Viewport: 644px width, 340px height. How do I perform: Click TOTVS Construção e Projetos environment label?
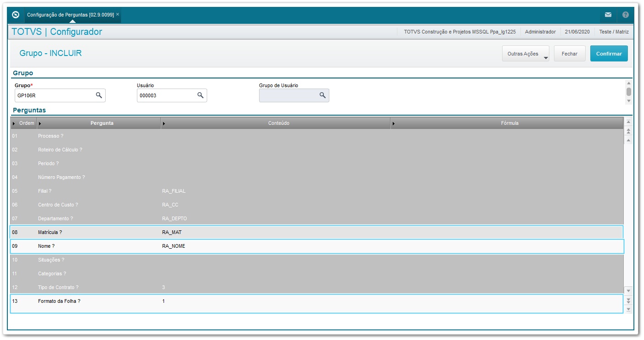(x=460, y=32)
